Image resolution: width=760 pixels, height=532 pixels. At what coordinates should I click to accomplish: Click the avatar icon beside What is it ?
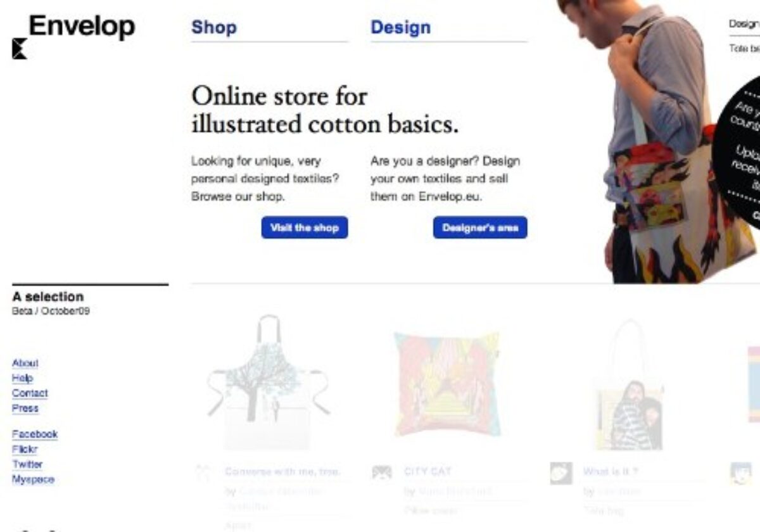[x=561, y=472]
